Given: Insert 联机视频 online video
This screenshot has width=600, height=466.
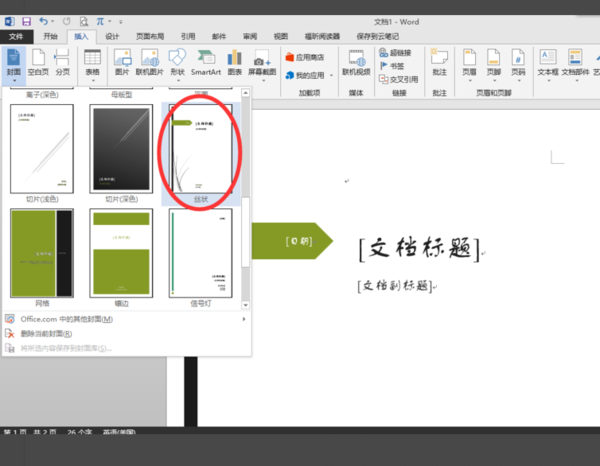Looking at the screenshot, I should tap(356, 63).
